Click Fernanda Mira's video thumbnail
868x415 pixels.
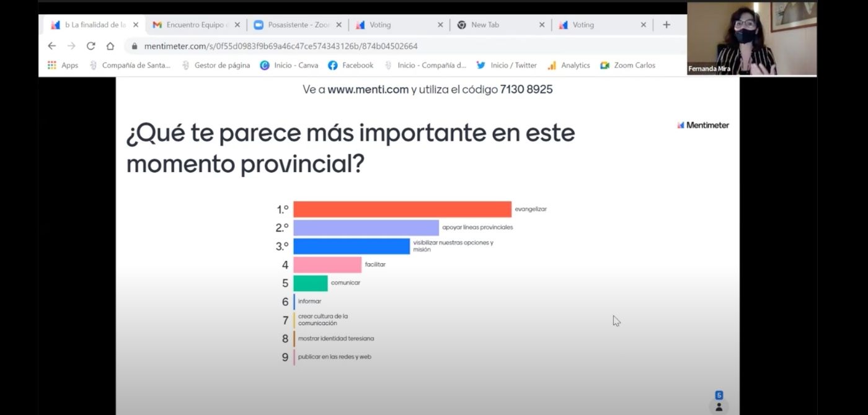pos(751,38)
